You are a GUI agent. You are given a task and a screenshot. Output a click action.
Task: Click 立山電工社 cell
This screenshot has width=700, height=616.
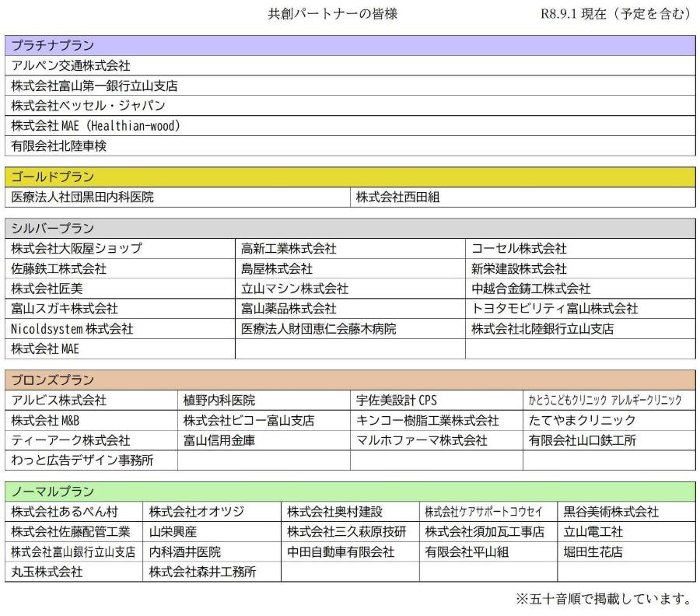coord(626,532)
